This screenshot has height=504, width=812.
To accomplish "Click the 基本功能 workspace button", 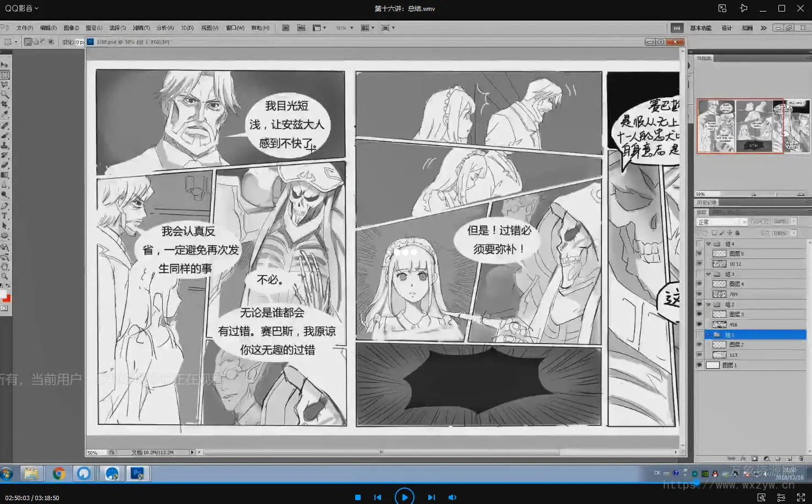I will click(700, 28).
